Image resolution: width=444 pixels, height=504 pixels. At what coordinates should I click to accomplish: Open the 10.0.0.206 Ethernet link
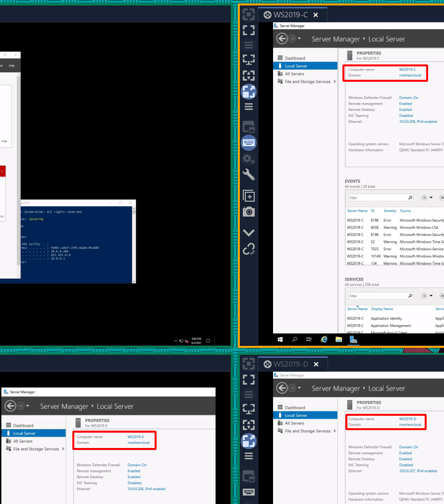point(418,122)
